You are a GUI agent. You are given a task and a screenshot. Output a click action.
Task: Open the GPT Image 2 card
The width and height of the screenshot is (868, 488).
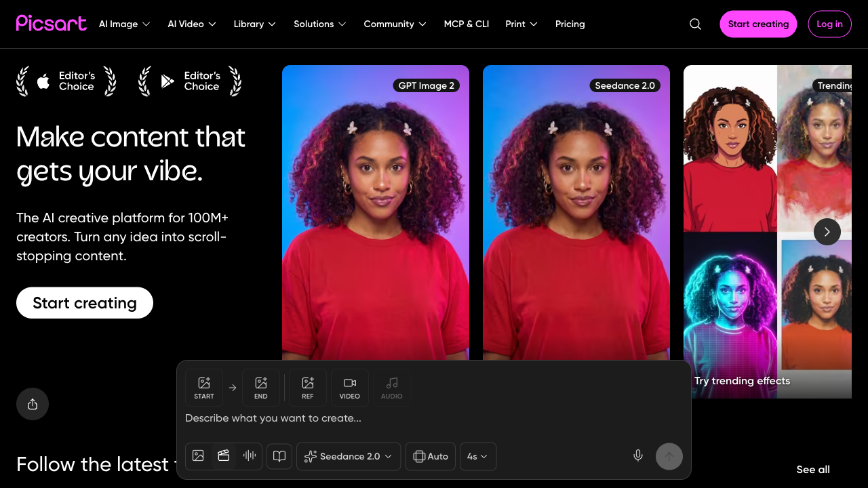click(376, 213)
